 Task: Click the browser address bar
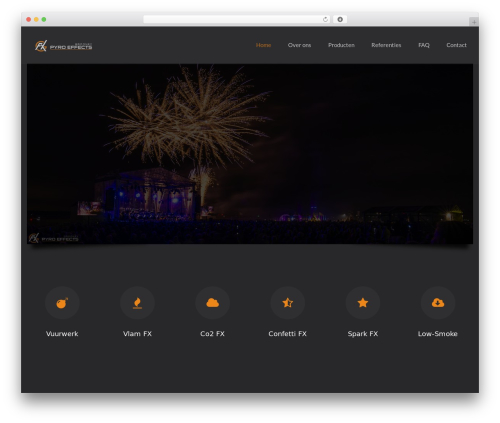point(237,19)
